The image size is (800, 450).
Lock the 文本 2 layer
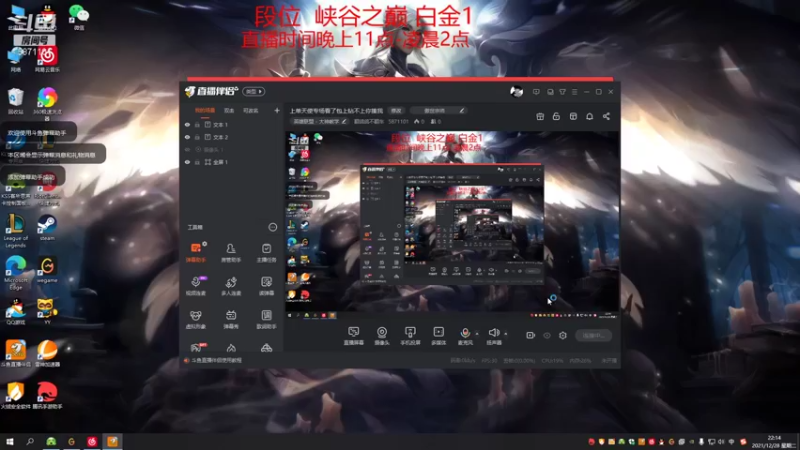tap(197, 137)
